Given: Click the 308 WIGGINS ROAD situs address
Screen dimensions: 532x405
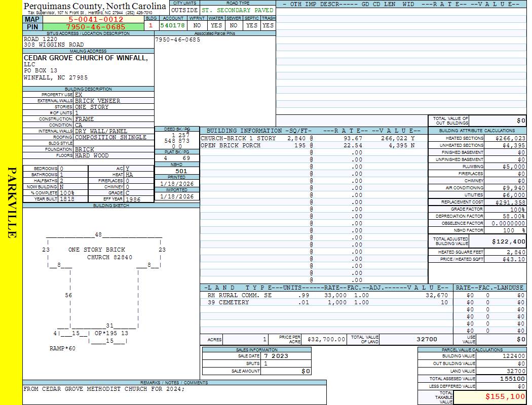Looking at the screenshot, I should click(x=54, y=45).
